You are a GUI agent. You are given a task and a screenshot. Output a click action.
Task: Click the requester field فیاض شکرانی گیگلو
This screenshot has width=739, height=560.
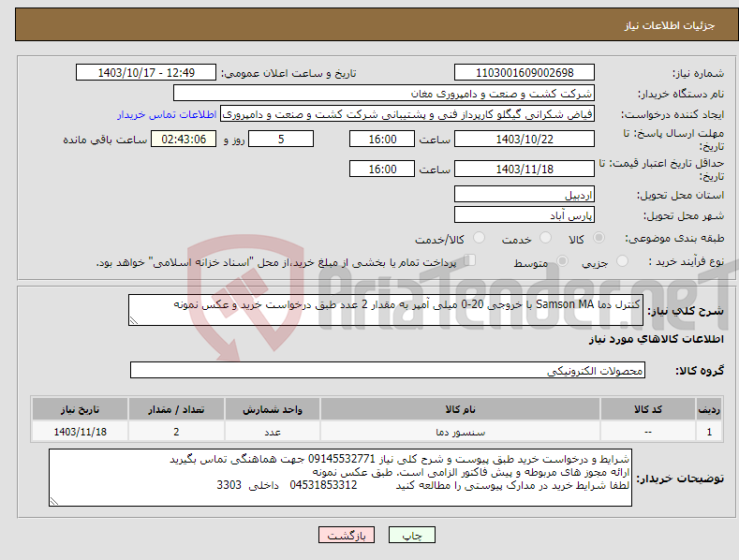[x=407, y=113]
